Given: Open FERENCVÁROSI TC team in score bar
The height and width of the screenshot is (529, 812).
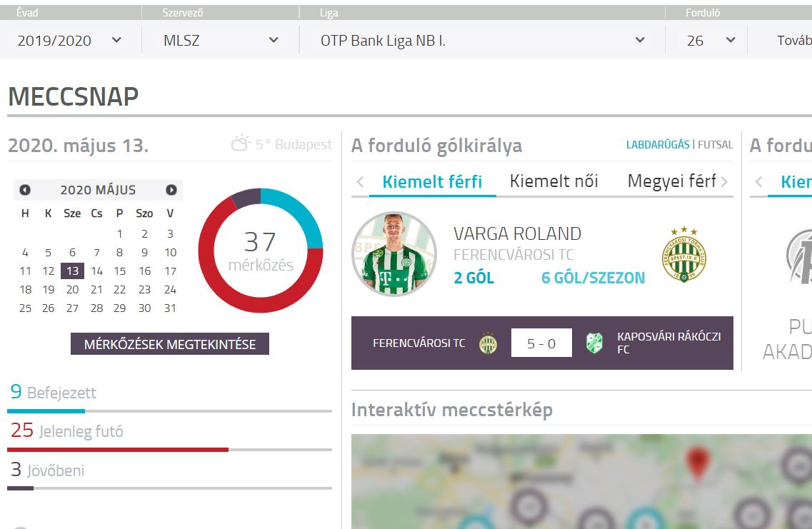Looking at the screenshot, I should click(x=419, y=343).
